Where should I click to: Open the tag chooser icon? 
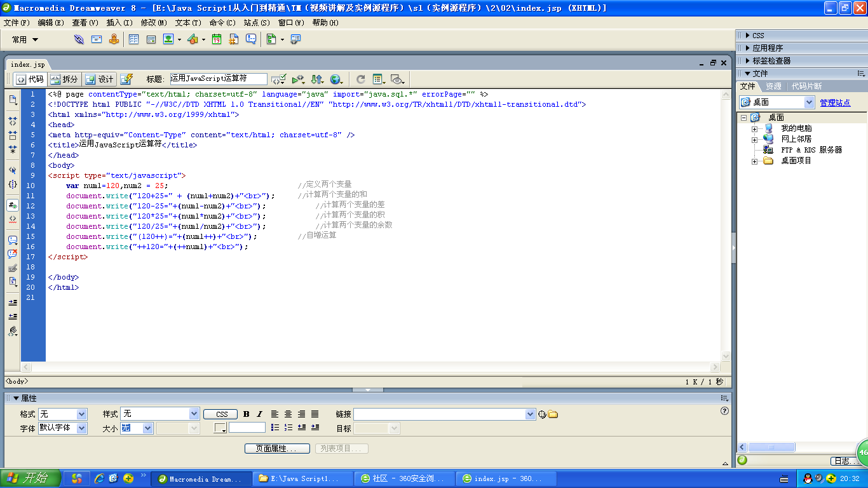pos(295,39)
